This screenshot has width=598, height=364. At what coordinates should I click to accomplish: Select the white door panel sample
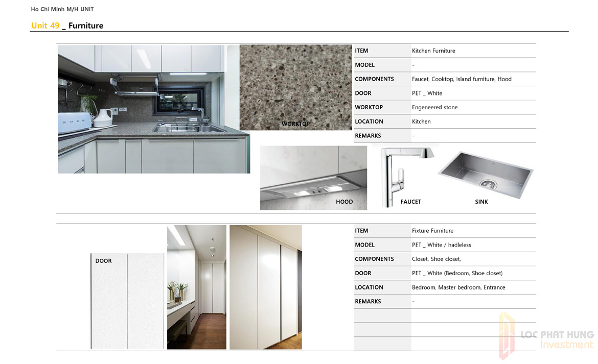click(127, 301)
